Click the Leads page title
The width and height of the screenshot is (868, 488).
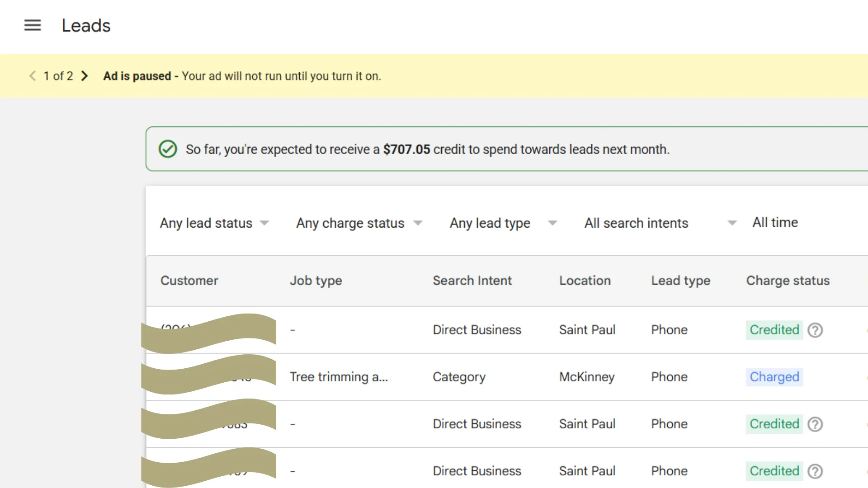click(86, 26)
